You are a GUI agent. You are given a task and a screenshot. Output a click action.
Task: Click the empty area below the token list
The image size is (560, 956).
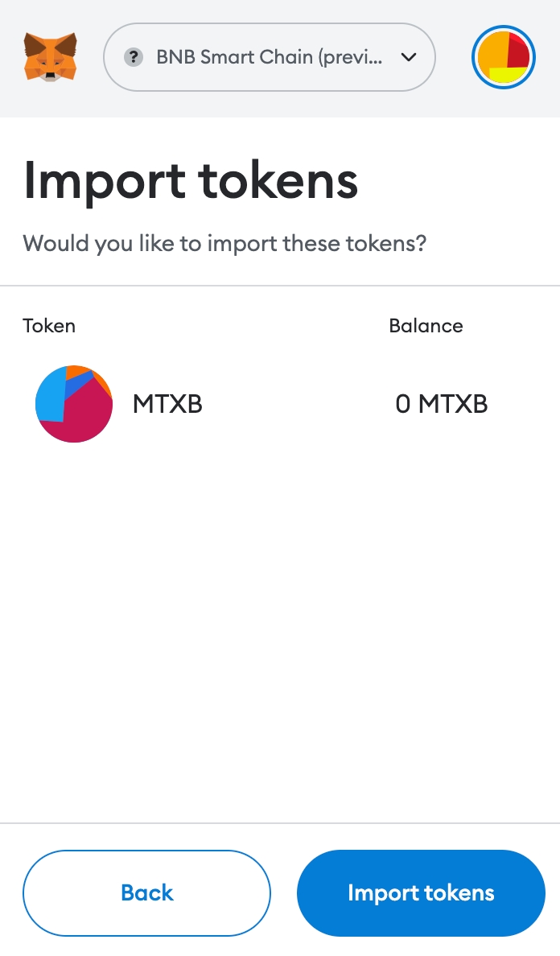(x=280, y=628)
